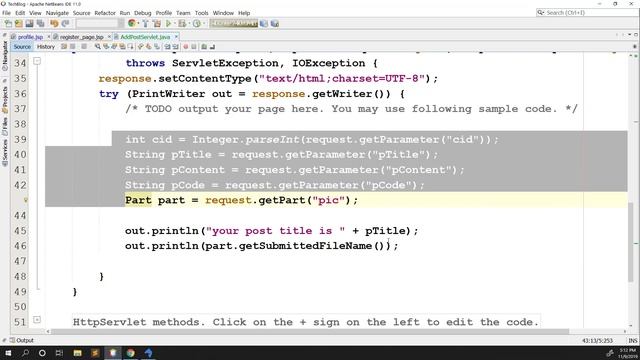Switch to the profile.jsp tab

pyautogui.click(x=30, y=37)
